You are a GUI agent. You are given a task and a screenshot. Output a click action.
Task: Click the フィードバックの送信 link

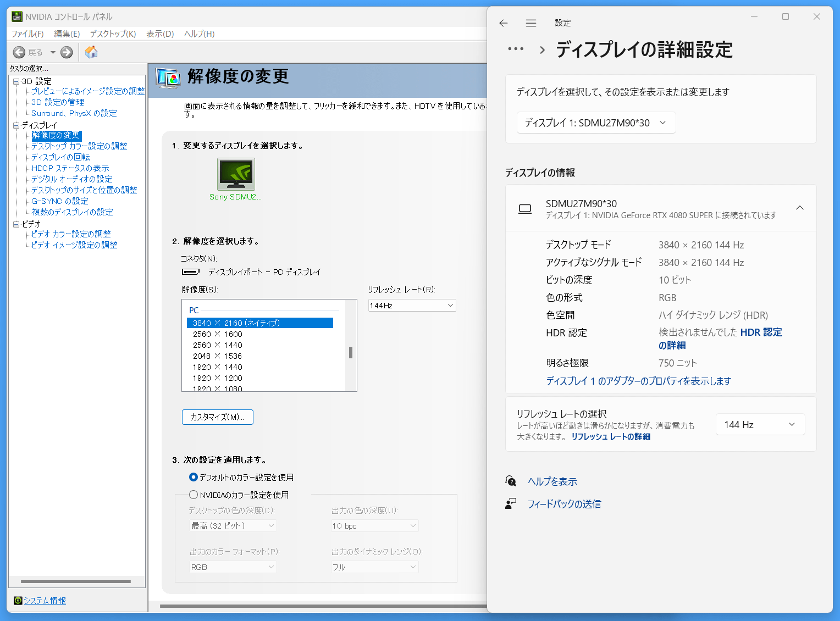coord(564,504)
